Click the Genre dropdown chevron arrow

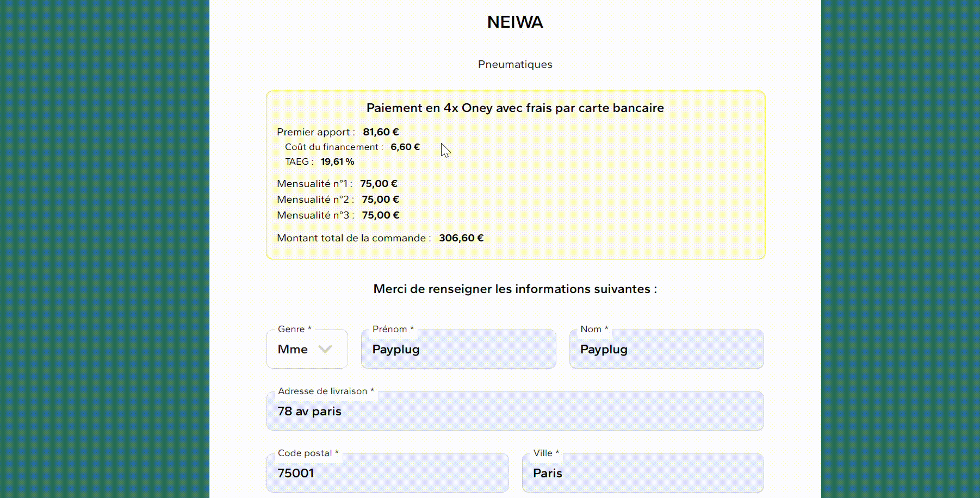(325, 349)
